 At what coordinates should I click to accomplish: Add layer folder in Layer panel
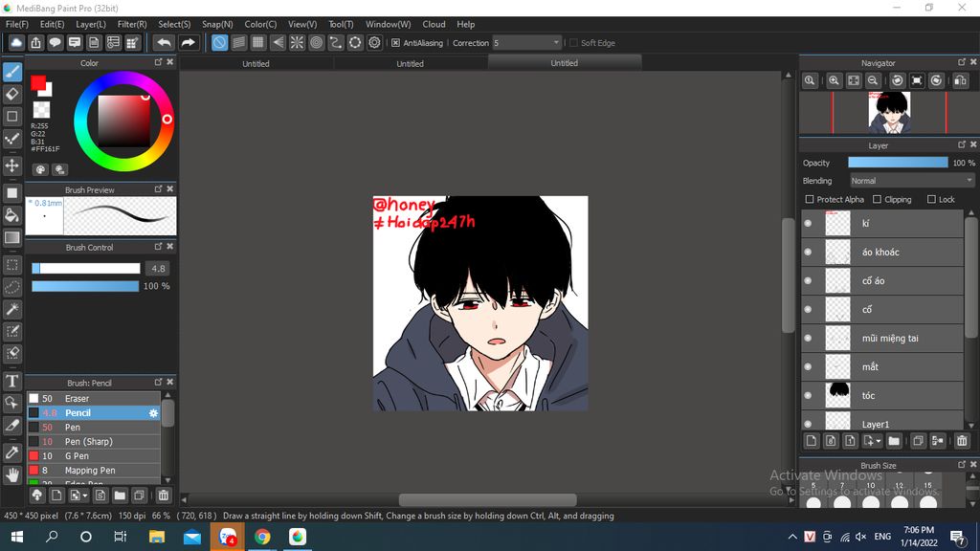(894, 441)
